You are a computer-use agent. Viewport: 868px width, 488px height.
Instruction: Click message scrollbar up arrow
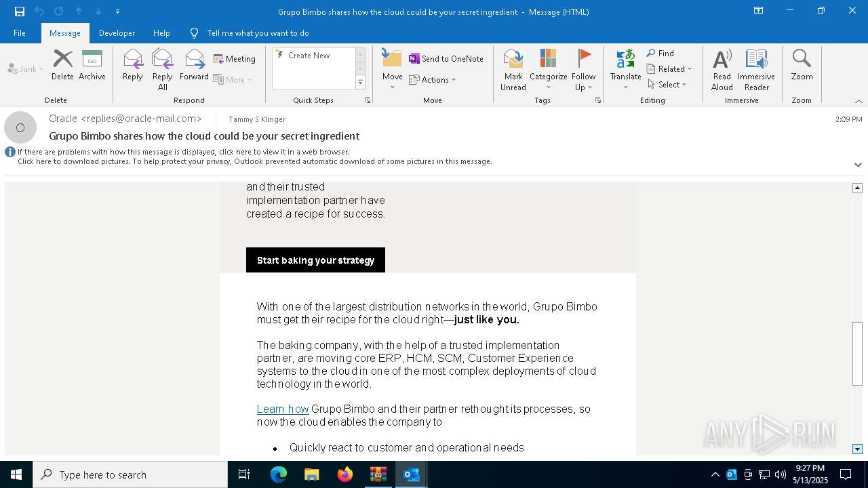pyautogui.click(x=857, y=188)
